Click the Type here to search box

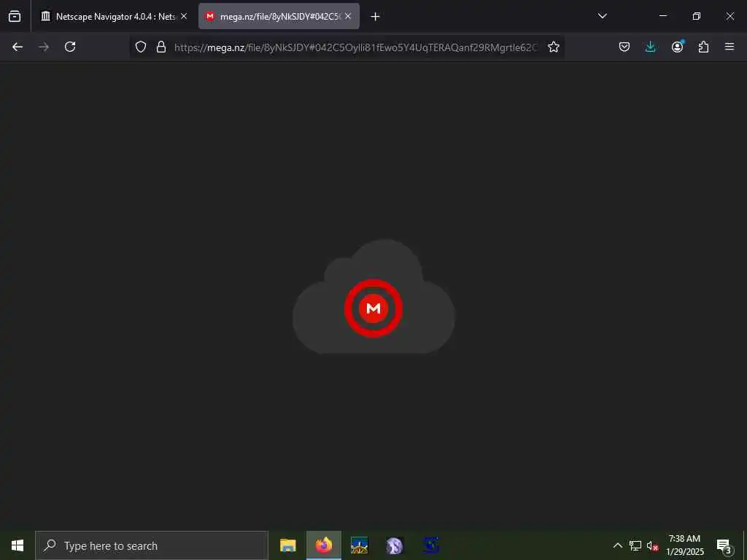coord(152,545)
